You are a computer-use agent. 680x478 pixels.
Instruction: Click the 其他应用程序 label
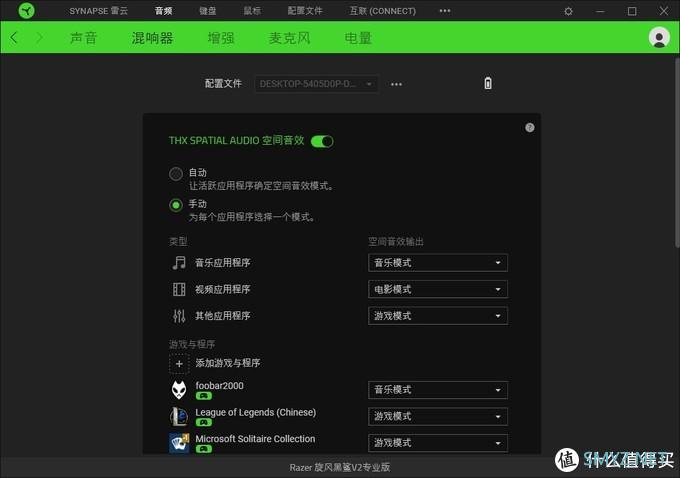coord(222,316)
